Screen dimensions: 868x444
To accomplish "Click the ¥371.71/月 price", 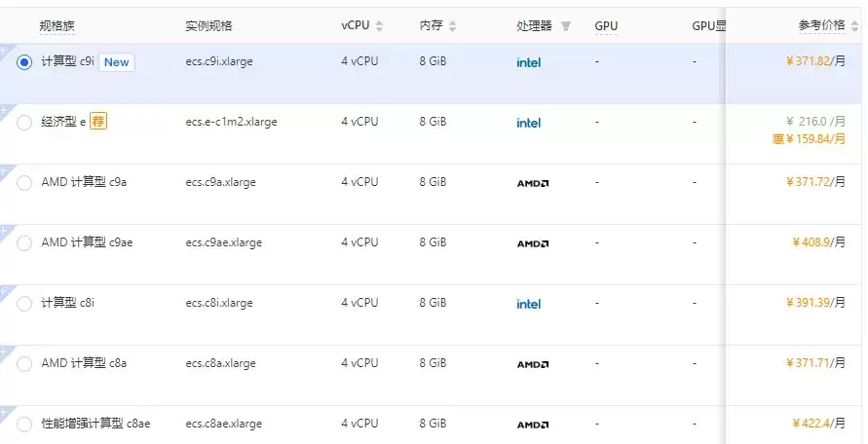I will (x=816, y=362).
